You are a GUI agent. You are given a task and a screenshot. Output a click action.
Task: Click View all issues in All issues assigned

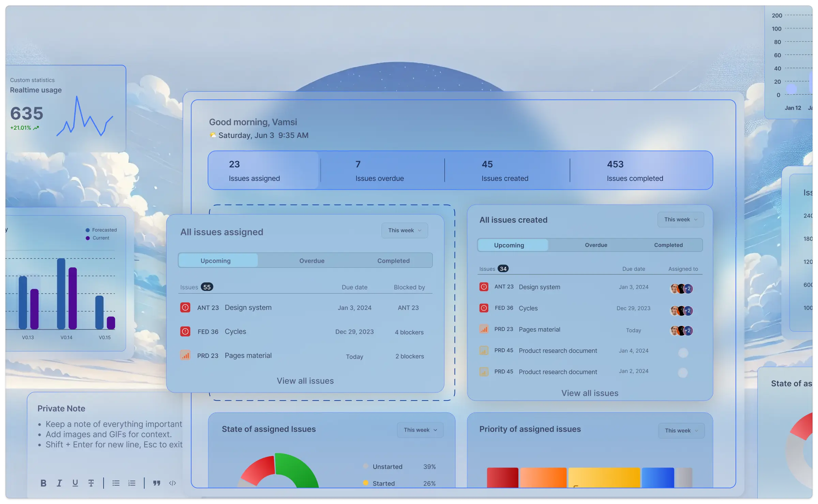305,381
